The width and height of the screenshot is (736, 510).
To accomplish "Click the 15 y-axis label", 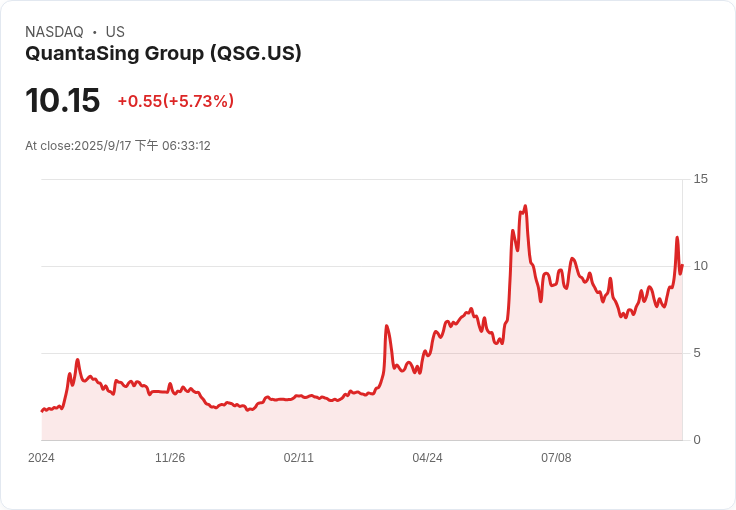I will pos(701,179).
